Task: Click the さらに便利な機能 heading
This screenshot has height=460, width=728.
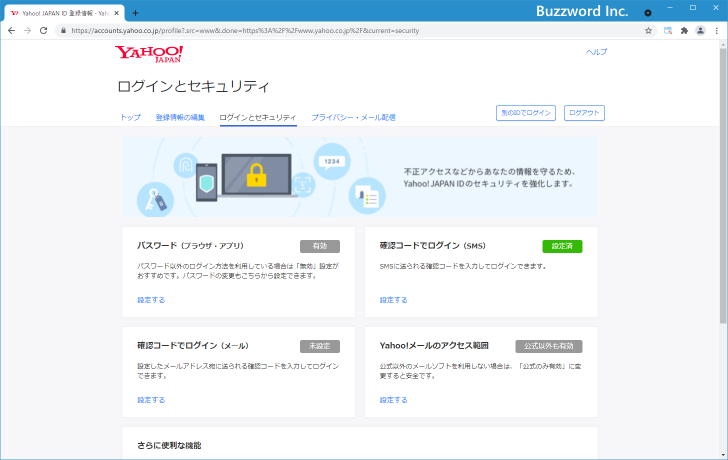Action: click(x=169, y=445)
